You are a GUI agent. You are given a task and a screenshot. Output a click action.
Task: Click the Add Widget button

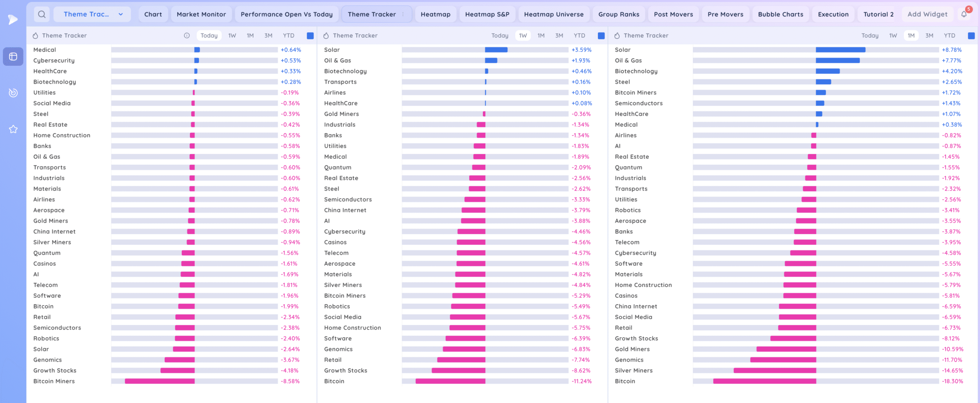[927, 15]
